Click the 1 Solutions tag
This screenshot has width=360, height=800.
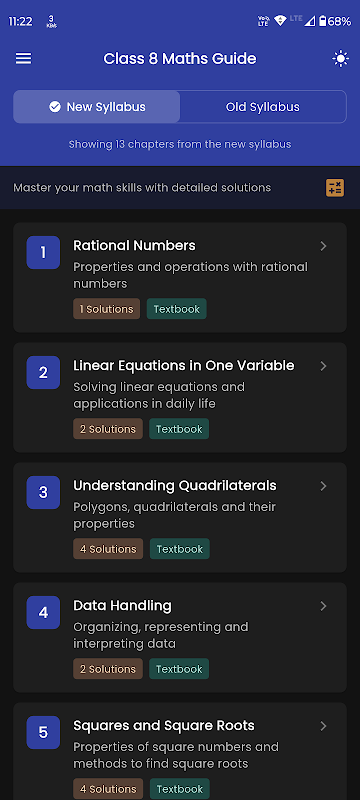click(107, 309)
